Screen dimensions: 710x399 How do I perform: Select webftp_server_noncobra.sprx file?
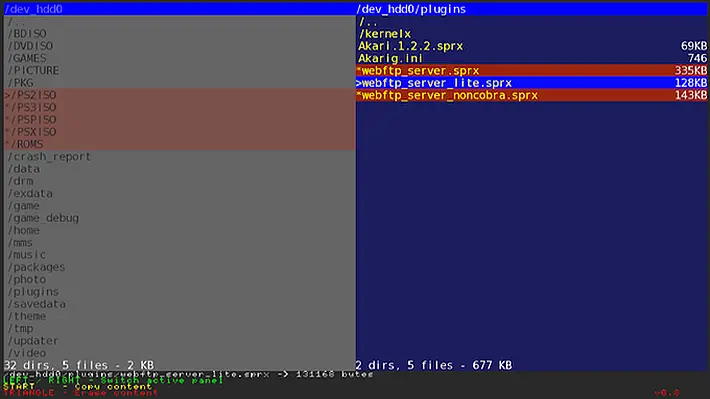[x=532, y=95]
